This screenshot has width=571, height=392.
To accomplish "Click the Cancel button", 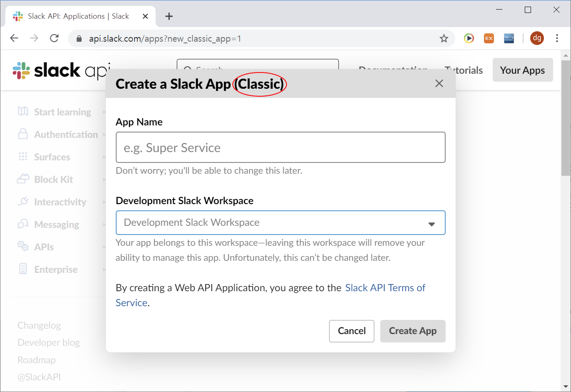I will (352, 331).
